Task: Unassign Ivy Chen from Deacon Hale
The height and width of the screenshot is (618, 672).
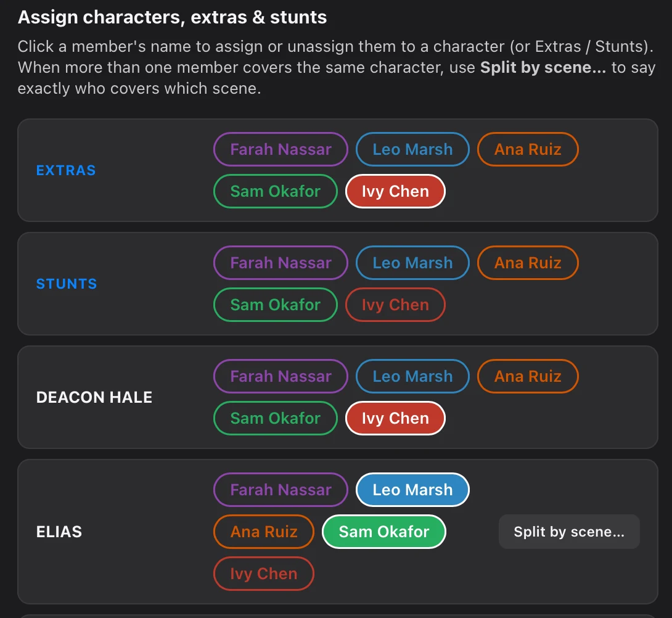Action: click(x=395, y=418)
